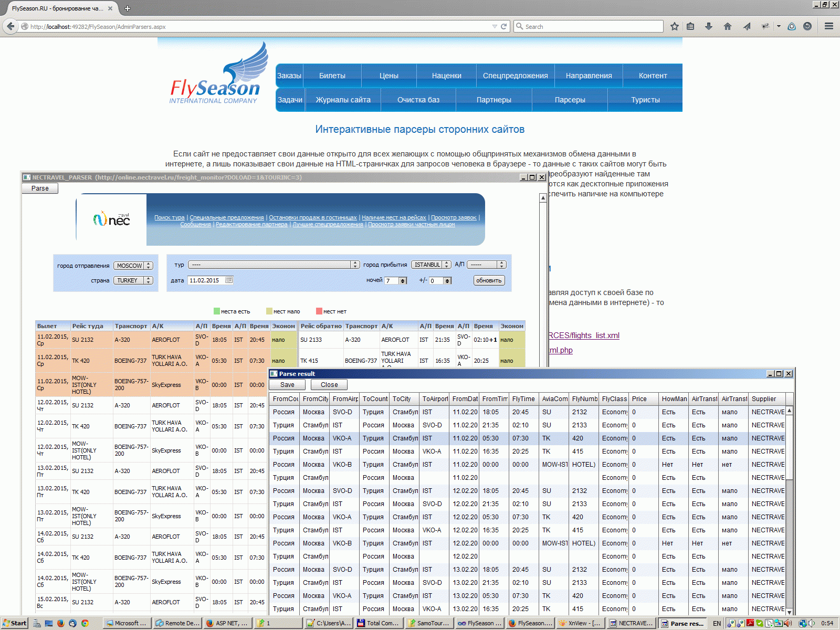Image resolution: width=840 pixels, height=630 pixels.
Task: Click the FlyNumb column header in Parse result
Action: pos(584,399)
